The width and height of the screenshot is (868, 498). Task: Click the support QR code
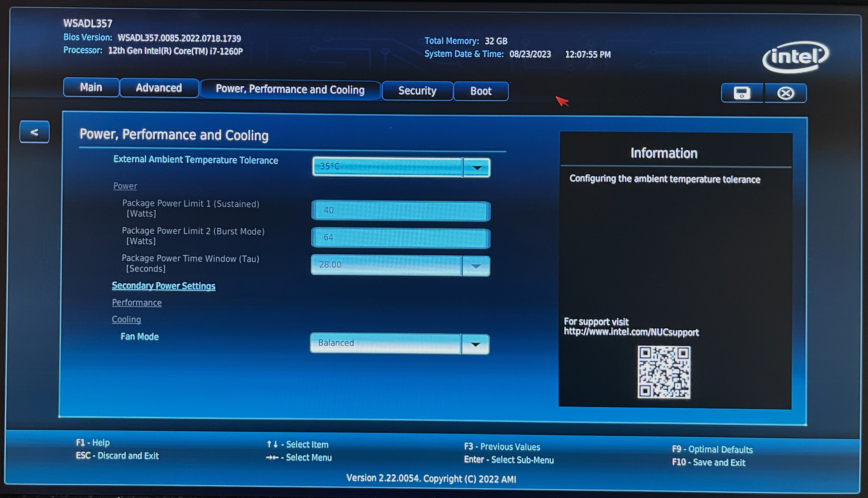coord(664,372)
